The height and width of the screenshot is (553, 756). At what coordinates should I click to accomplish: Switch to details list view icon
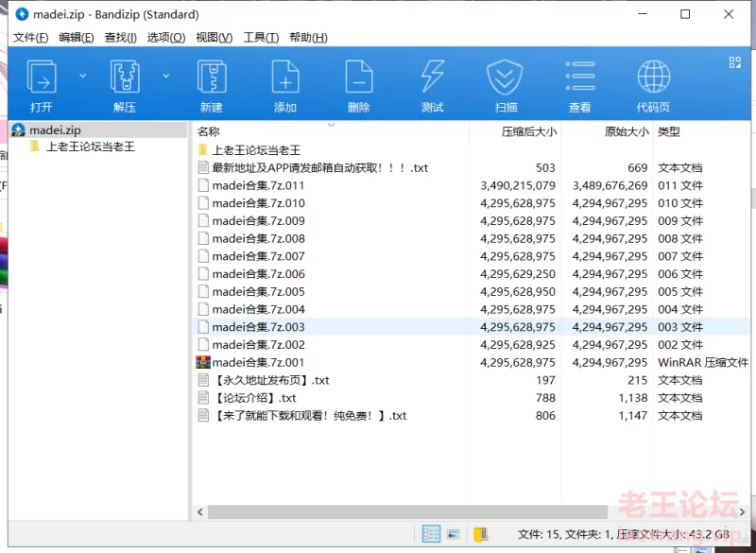point(431,534)
